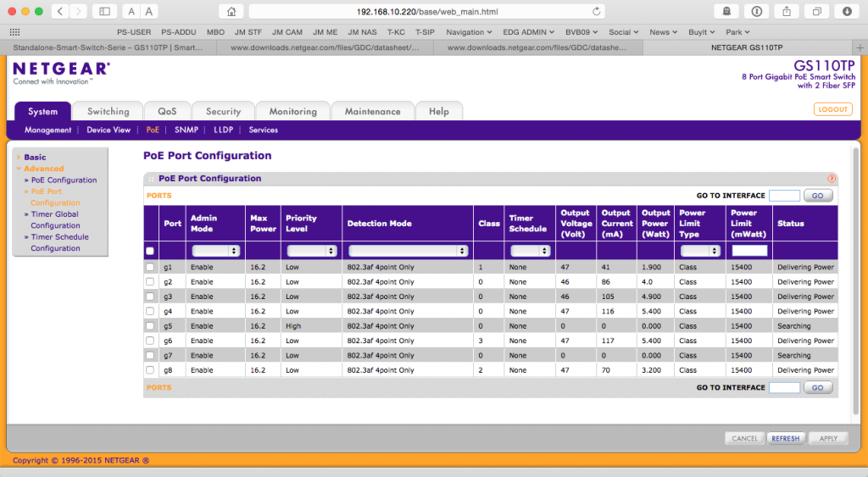Focus the Power Limit mWatt input field
Screen dimensions: 868x477
tap(749, 251)
